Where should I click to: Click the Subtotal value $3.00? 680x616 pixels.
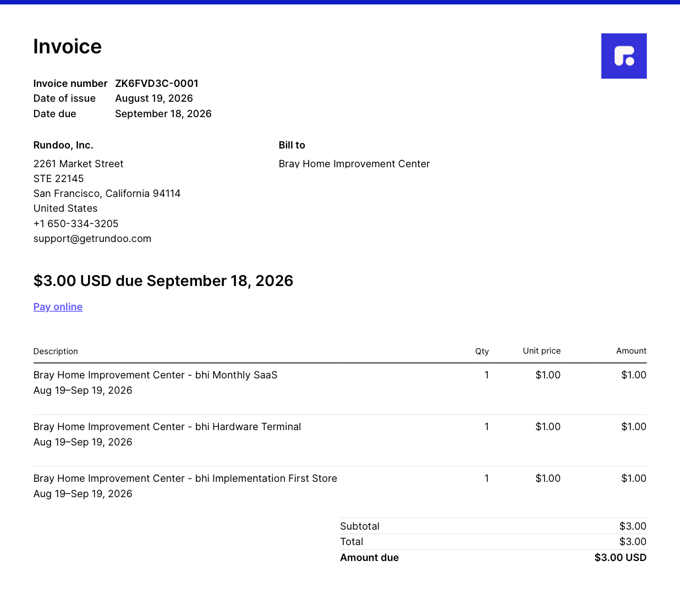click(633, 526)
